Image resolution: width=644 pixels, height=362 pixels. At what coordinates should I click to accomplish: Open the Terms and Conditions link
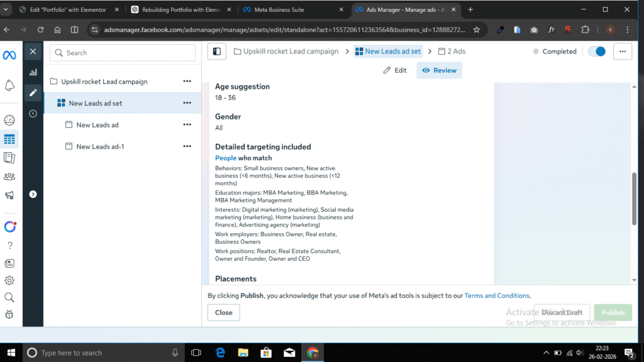(497, 295)
